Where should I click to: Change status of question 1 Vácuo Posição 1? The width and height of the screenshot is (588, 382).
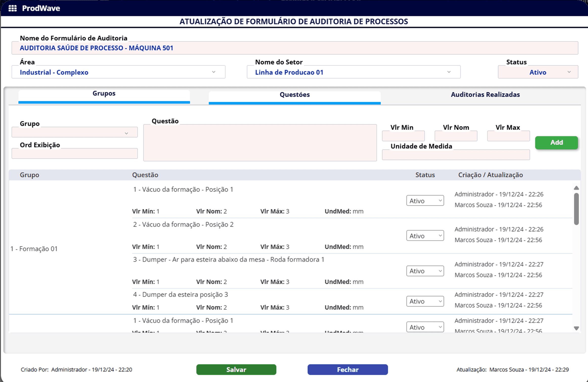[x=425, y=201]
